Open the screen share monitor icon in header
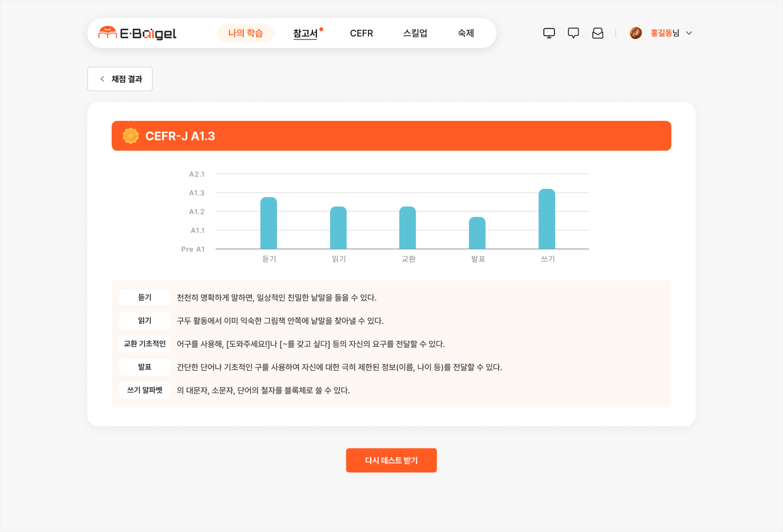The image size is (783, 532). (548, 33)
